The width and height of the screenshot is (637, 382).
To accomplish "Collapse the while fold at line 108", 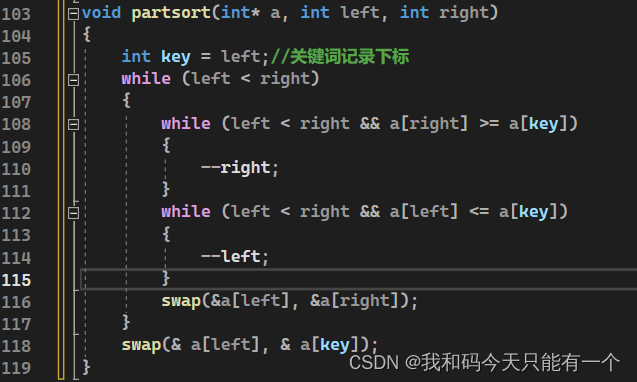I will (x=73, y=124).
